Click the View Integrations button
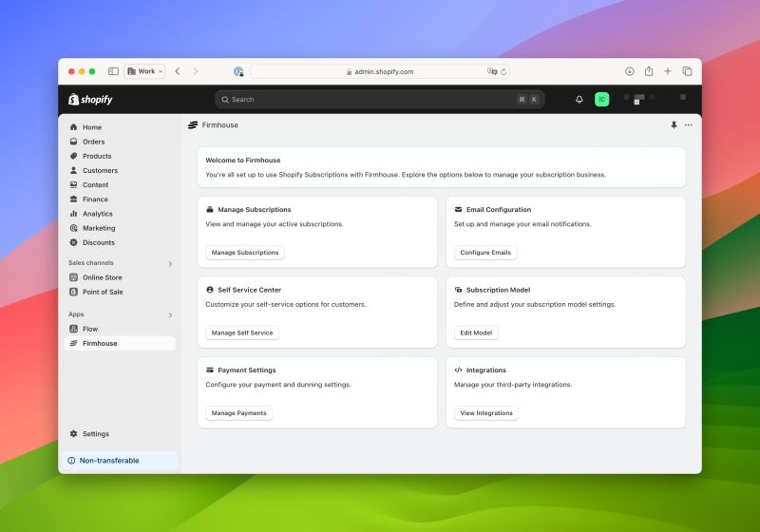Image resolution: width=760 pixels, height=532 pixels. tap(486, 413)
